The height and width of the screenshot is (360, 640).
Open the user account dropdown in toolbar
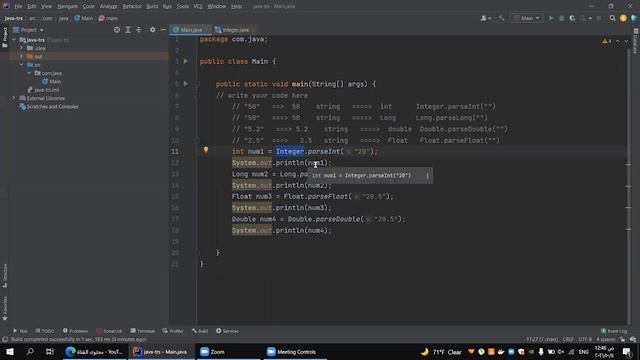(x=485, y=18)
